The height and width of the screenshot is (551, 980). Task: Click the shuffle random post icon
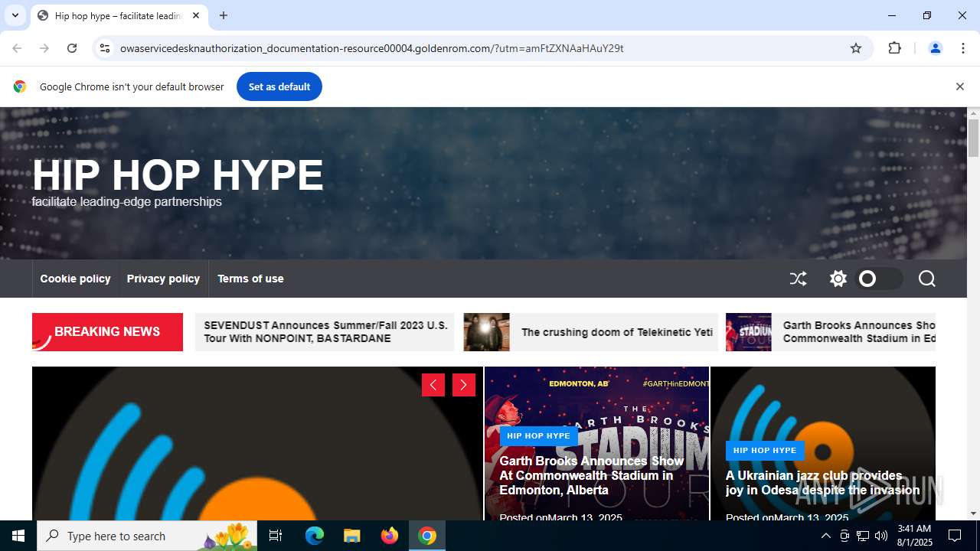click(x=798, y=279)
